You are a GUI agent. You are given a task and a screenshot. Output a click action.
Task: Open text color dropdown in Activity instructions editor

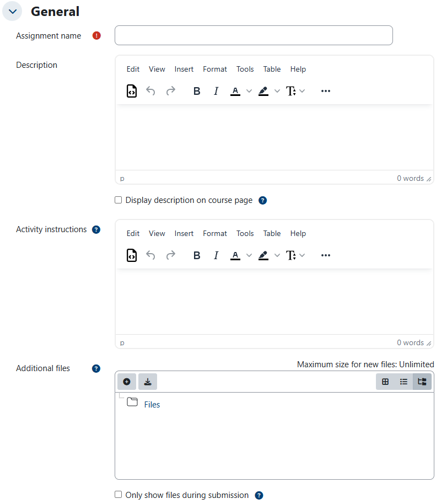pyautogui.click(x=249, y=255)
